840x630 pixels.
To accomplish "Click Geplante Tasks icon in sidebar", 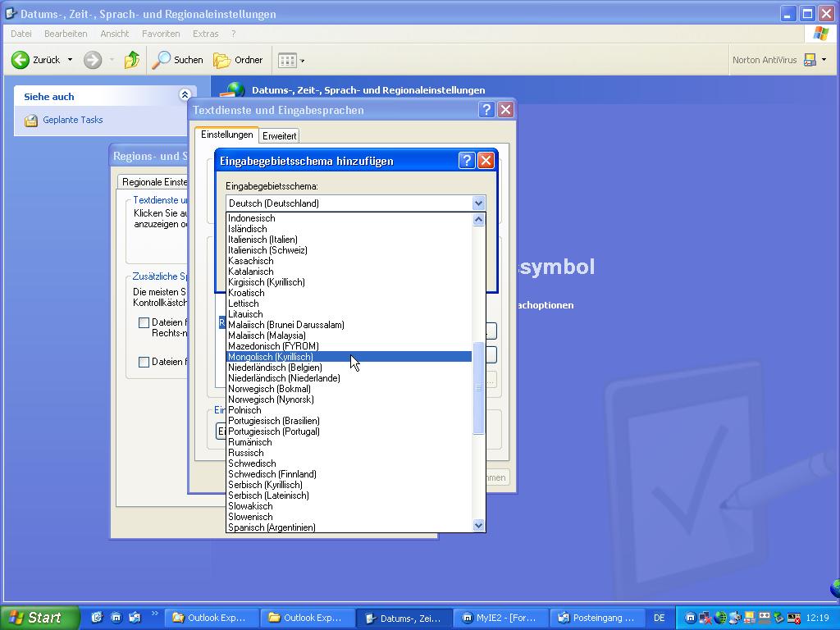I will [x=31, y=121].
